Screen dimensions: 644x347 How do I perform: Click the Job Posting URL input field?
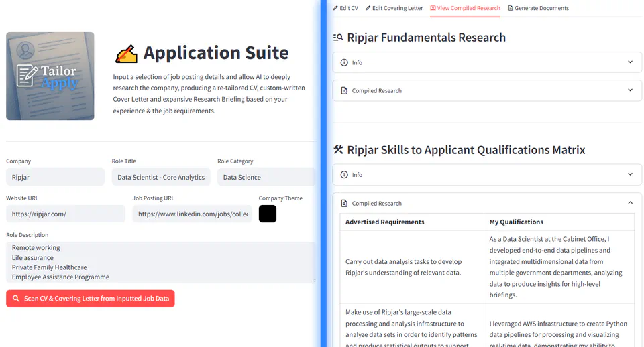[x=193, y=214]
